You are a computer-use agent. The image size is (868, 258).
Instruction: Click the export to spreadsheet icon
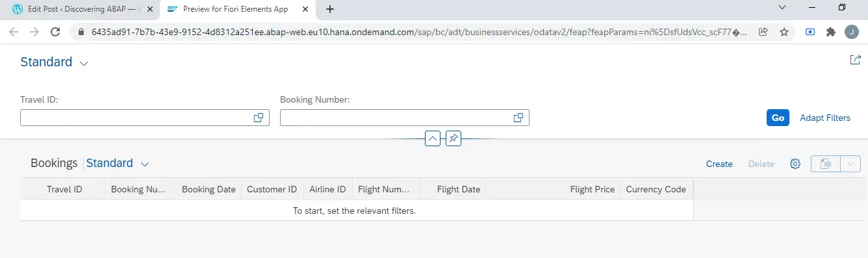826,164
